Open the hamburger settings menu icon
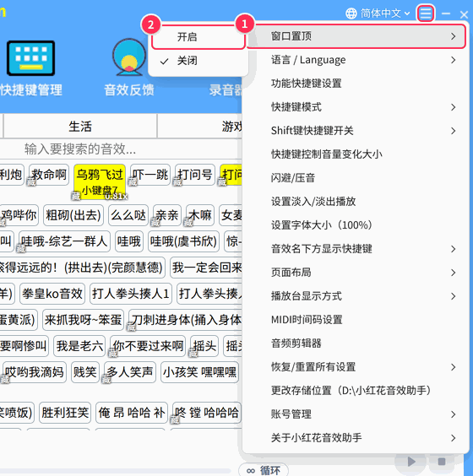 pyautogui.click(x=426, y=13)
